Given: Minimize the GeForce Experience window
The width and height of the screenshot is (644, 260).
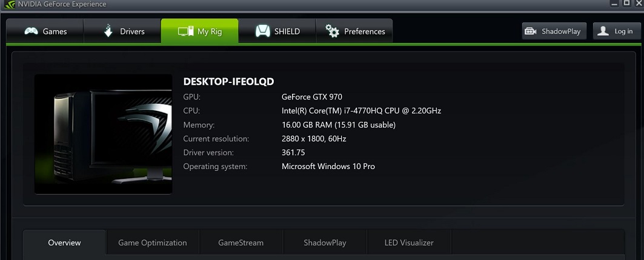Looking at the screenshot, I should (x=614, y=3).
